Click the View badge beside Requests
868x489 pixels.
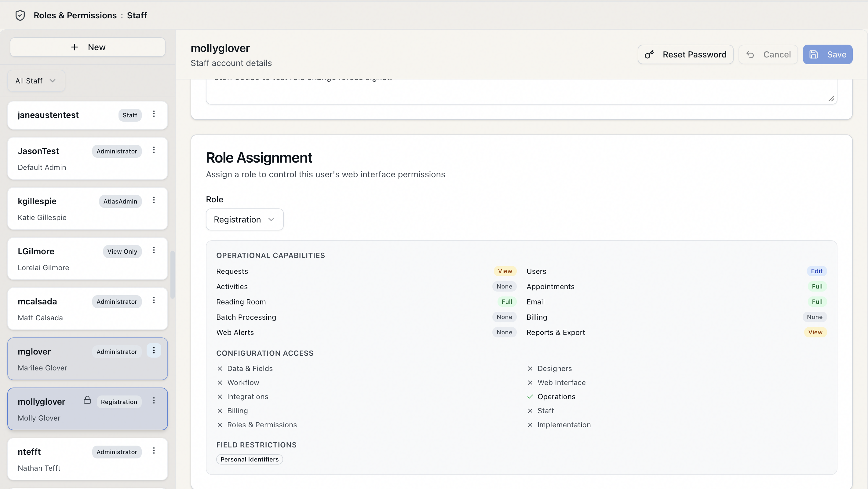click(x=505, y=271)
